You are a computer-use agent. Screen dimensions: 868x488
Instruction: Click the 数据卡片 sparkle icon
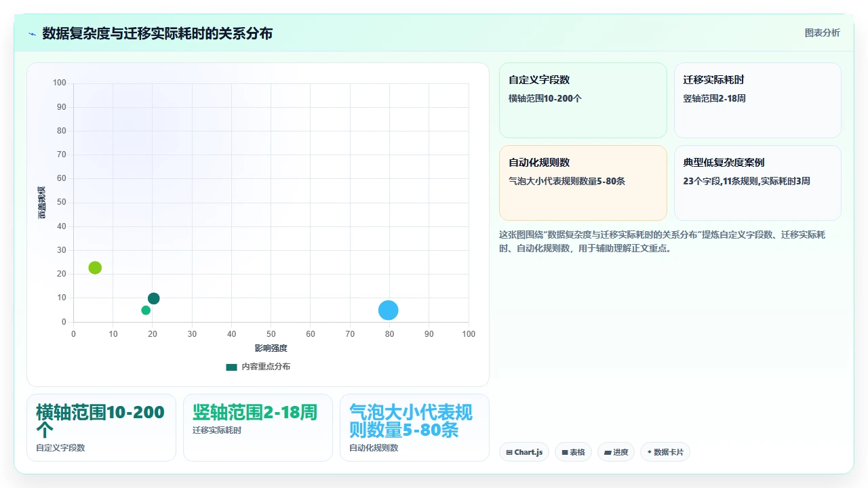point(650,452)
